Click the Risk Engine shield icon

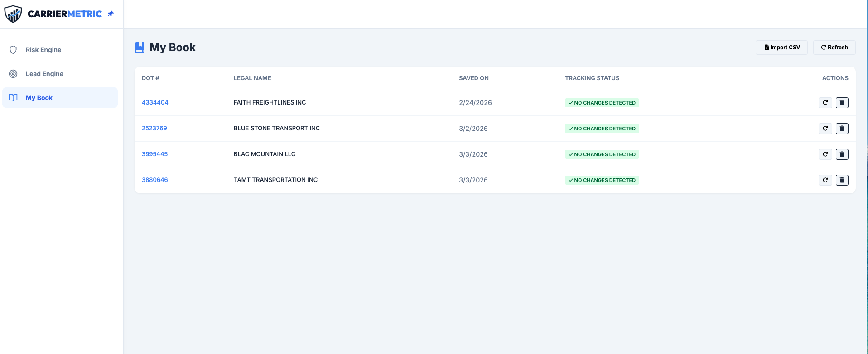pos(13,50)
